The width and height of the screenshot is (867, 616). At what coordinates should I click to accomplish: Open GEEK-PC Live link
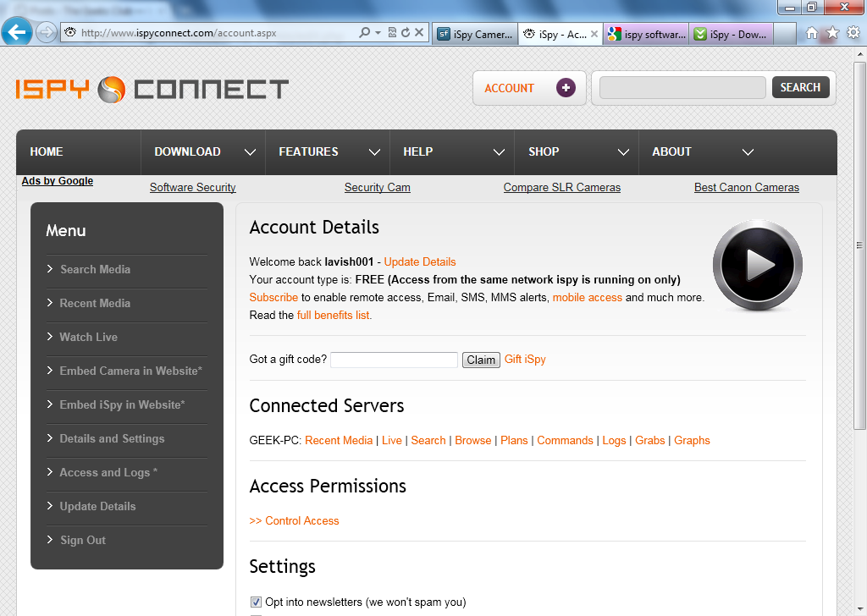(391, 440)
